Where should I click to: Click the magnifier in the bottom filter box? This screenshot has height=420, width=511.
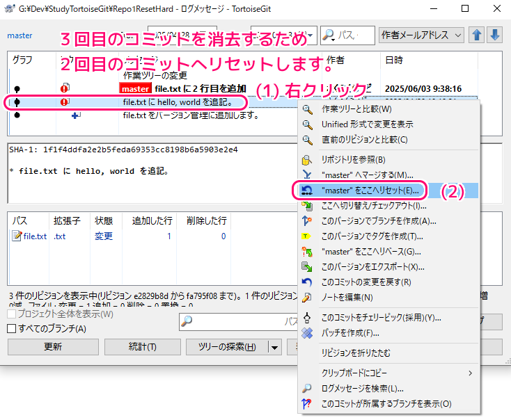(187, 322)
